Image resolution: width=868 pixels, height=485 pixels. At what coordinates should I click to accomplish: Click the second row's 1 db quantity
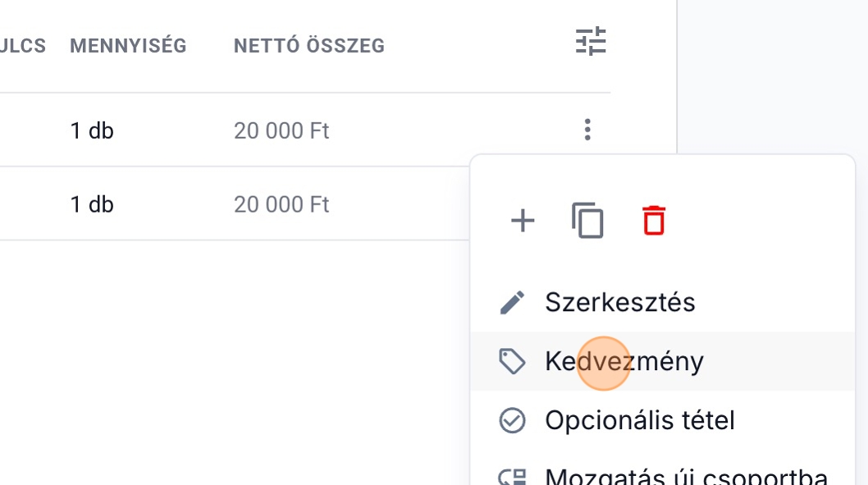tap(92, 204)
